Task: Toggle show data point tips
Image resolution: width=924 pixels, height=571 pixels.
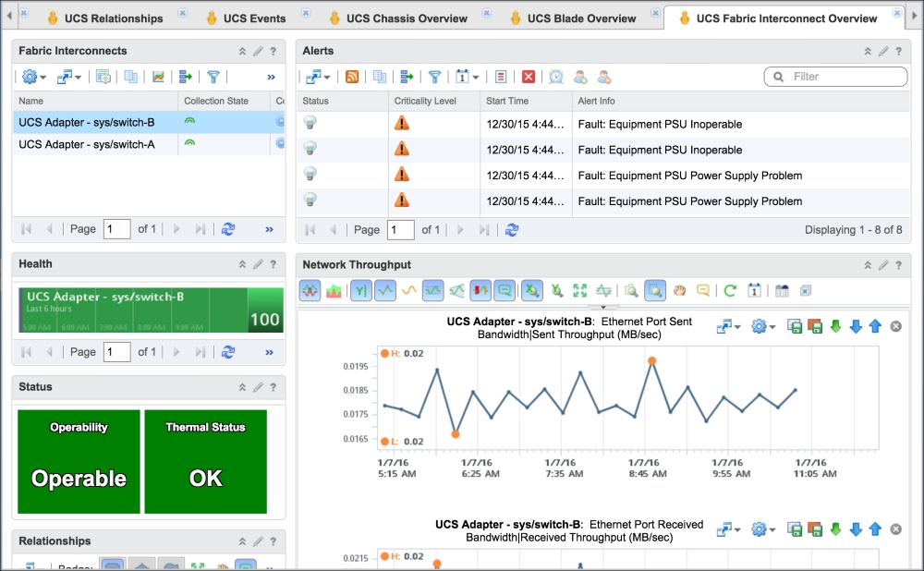Action: tap(505, 290)
